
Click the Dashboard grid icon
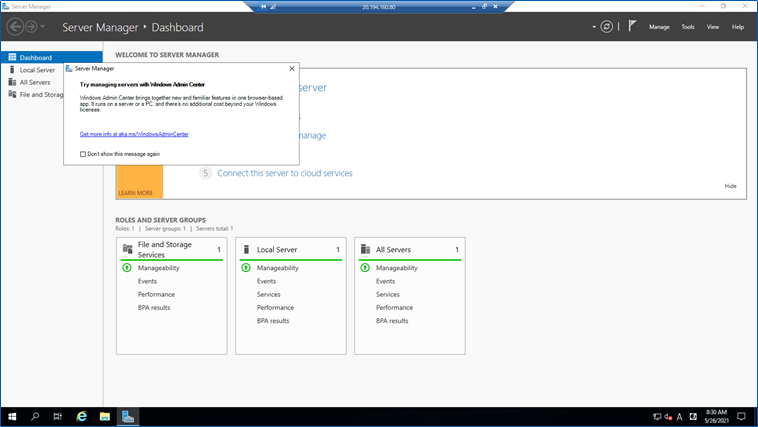12,57
